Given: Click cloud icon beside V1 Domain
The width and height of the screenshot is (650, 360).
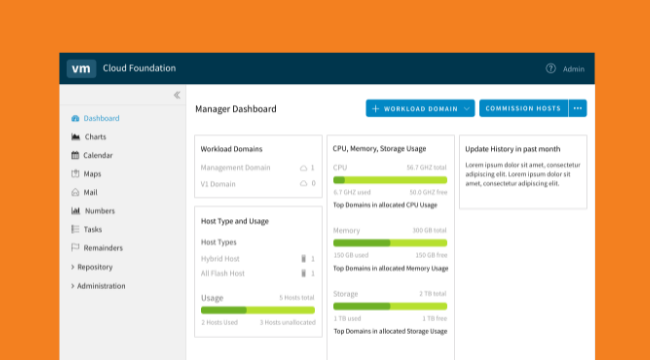Looking at the screenshot, I should (303, 183).
